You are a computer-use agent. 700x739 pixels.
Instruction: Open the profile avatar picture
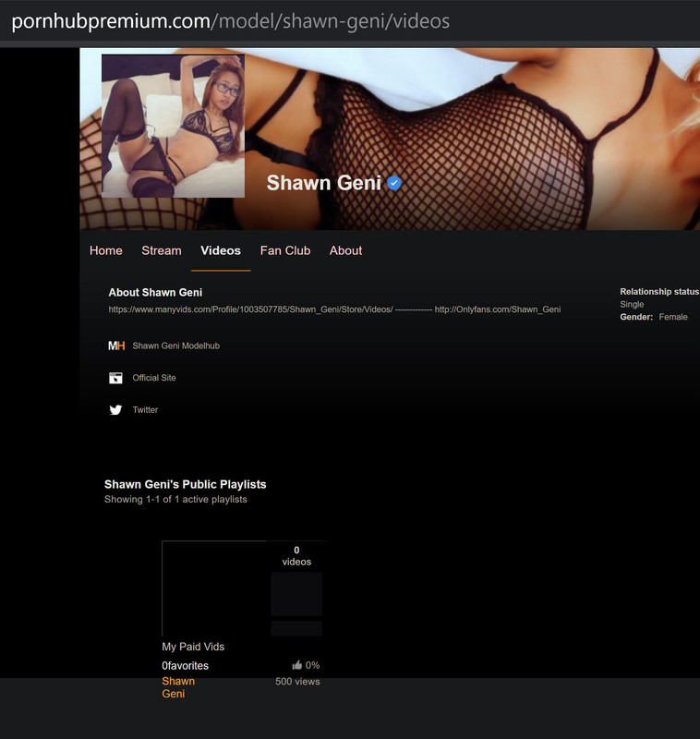click(x=173, y=126)
